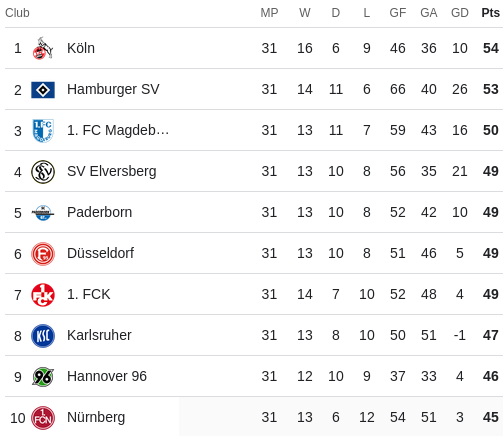Viewport: 503px width, 436px height.
Task: Click the SV Elversberg circular emblem
Action: click(x=43, y=172)
